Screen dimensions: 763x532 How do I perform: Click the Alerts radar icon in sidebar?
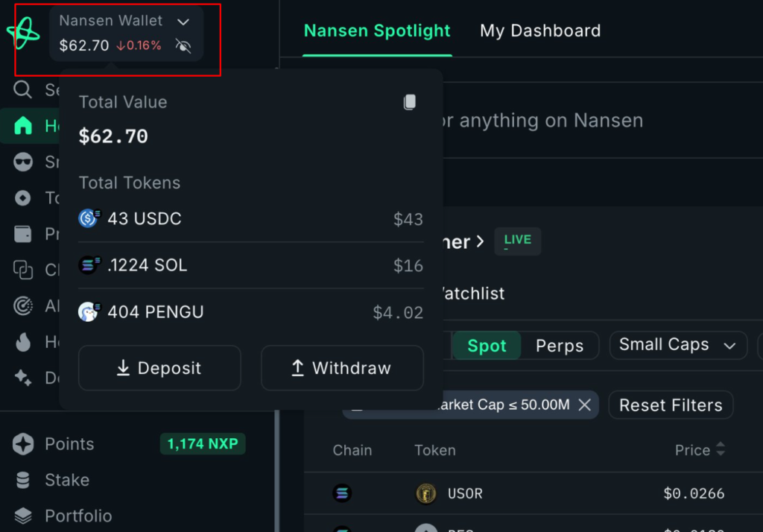click(22, 305)
